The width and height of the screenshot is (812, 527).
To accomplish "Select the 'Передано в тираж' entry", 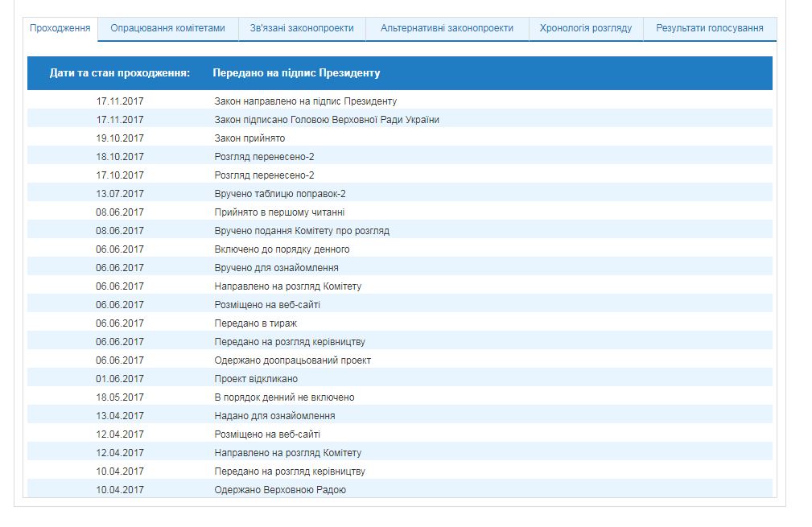I will [255, 323].
